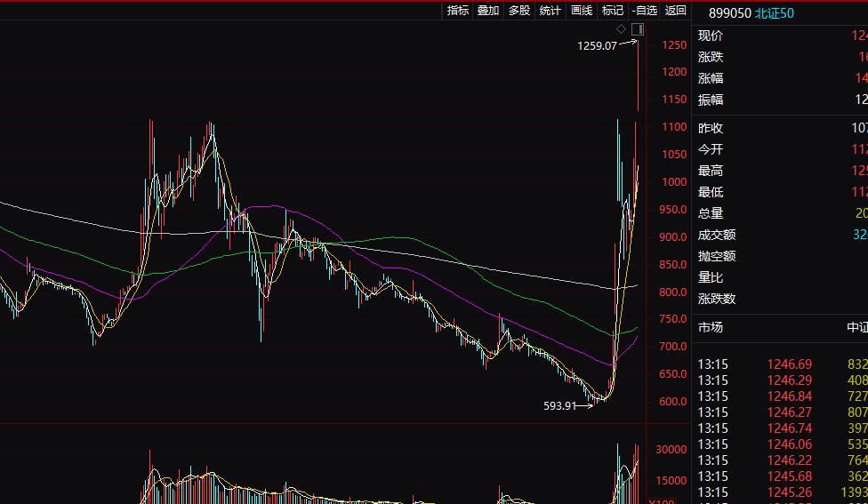Open the 指标 indicators menu
The width and height of the screenshot is (868, 504).
pyautogui.click(x=458, y=11)
